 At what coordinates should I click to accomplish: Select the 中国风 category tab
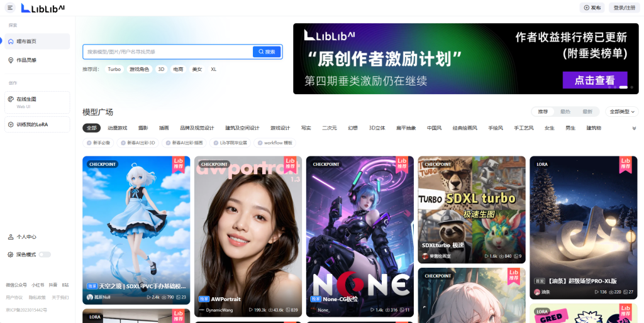coord(434,128)
